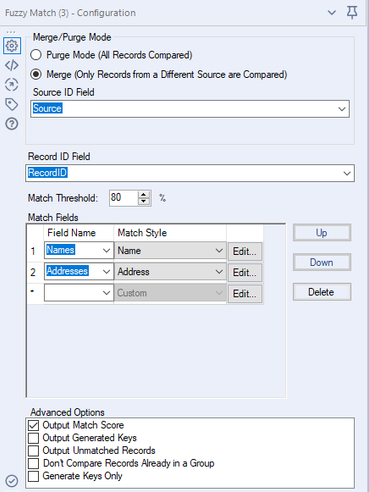
Task: Edit the Addresses match field row
Action: point(245,273)
